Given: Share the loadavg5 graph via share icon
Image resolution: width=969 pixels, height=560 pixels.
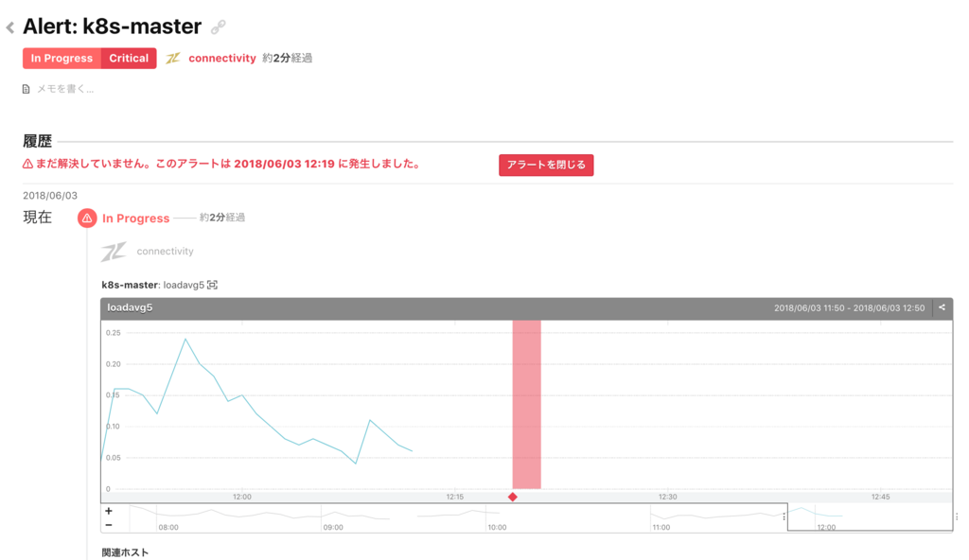Looking at the screenshot, I should pos(942,307).
